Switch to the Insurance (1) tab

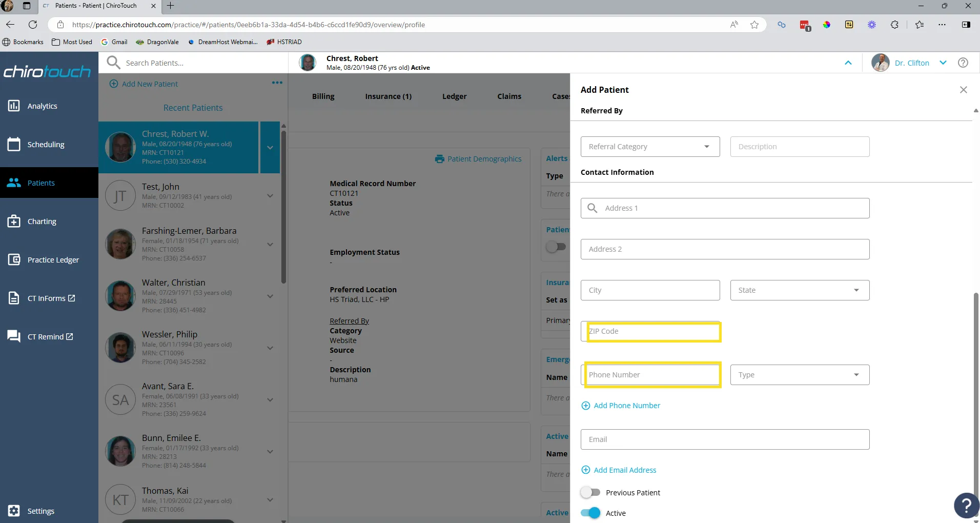point(389,96)
